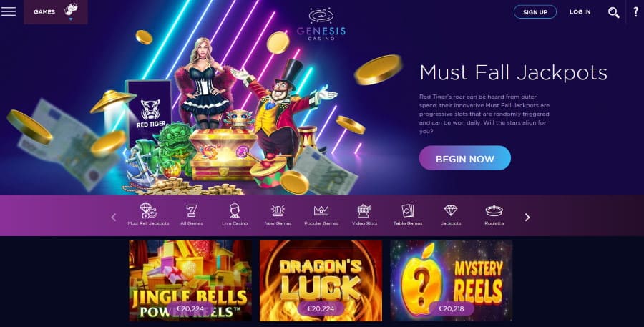
Task: Open the Video Slots machine icon
Action: [364, 211]
